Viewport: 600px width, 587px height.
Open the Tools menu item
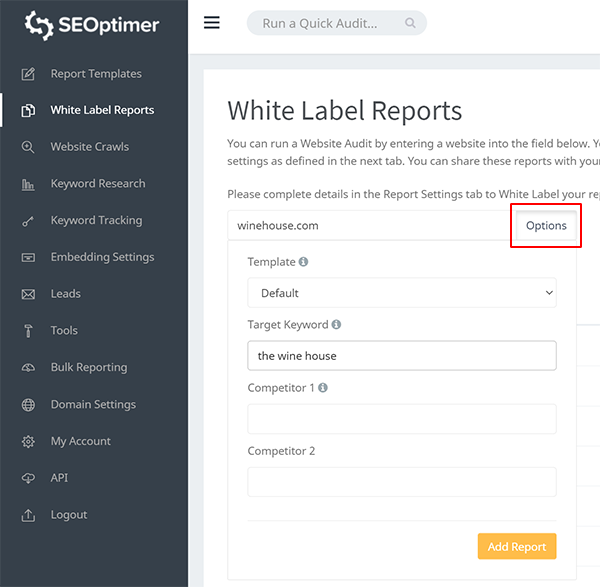tap(64, 330)
